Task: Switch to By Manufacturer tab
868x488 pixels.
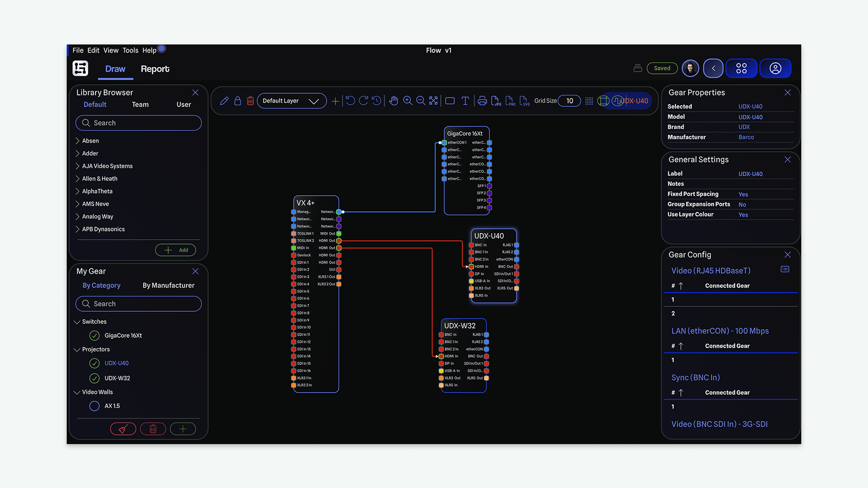Action: point(169,285)
